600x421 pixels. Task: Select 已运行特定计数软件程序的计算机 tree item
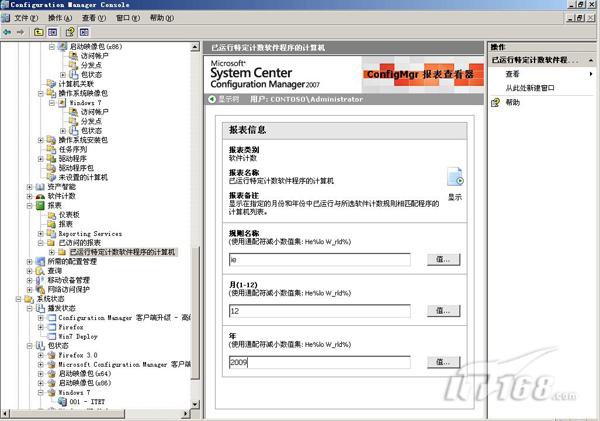[x=122, y=252]
